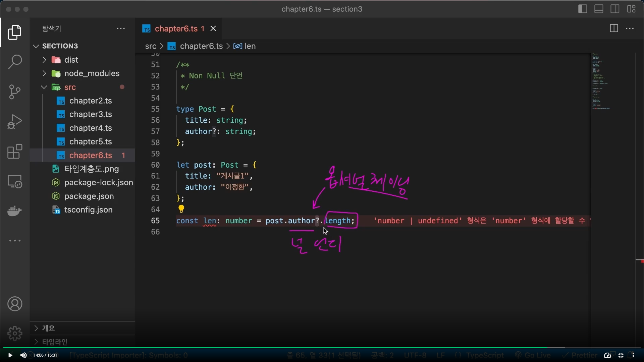The width and height of the screenshot is (644, 362).
Task: Click the lightbulb quick-fix icon
Action: (x=181, y=209)
